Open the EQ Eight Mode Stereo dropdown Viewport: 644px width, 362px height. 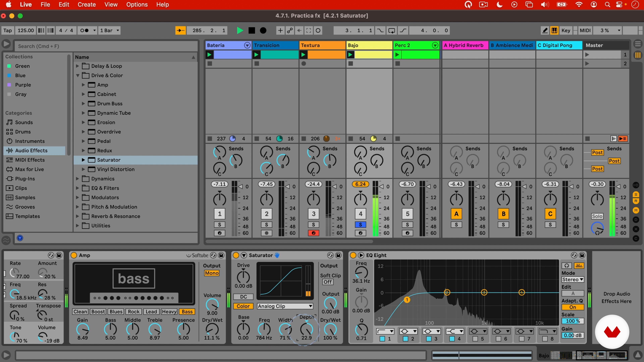[x=573, y=280]
